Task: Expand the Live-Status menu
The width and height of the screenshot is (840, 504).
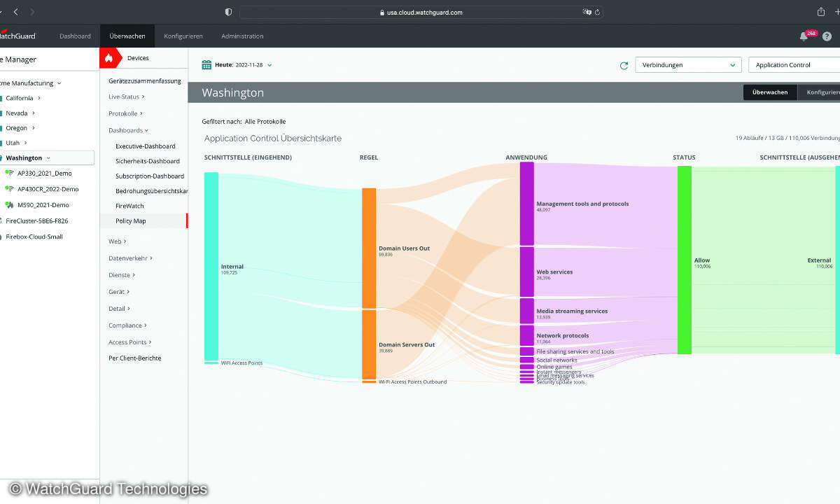Action: [126, 97]
